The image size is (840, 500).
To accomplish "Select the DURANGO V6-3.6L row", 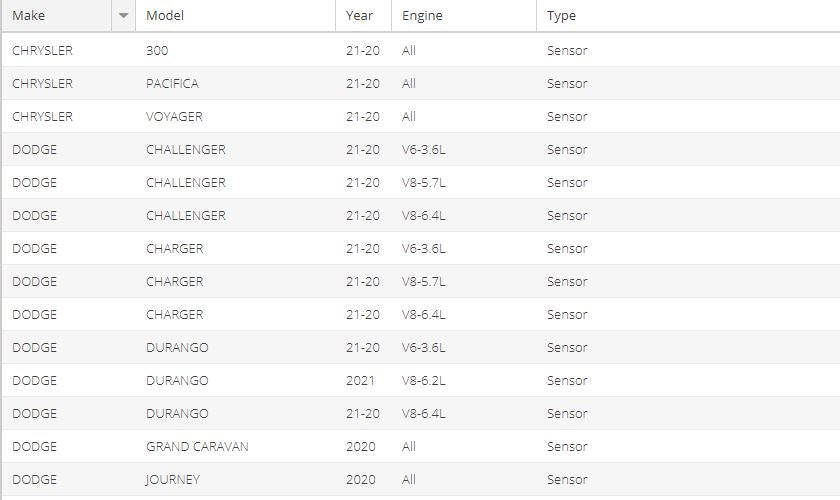I will (421, 347).
